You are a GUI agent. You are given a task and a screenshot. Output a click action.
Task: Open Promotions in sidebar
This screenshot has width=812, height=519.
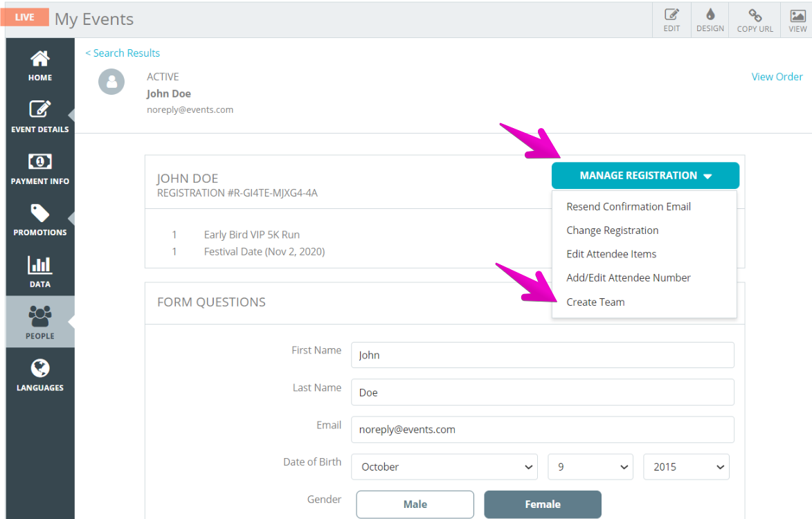tap(40, 220)
